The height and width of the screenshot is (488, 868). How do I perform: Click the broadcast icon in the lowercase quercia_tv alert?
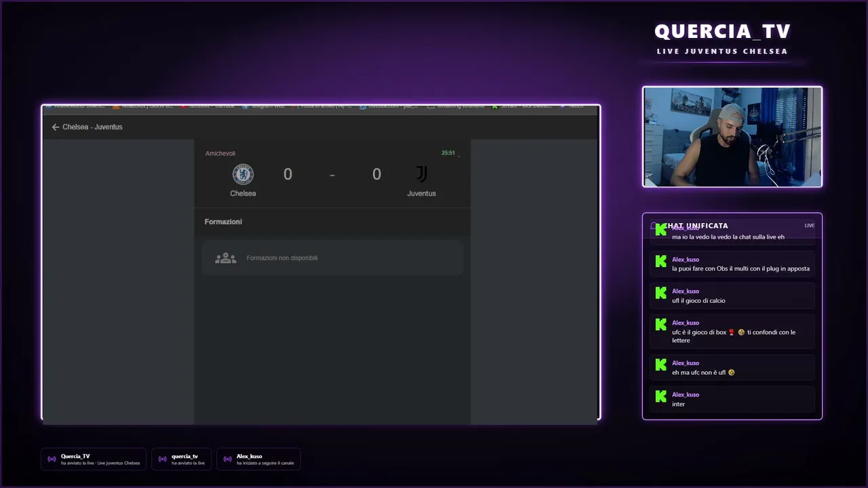(x=162, y=460)
